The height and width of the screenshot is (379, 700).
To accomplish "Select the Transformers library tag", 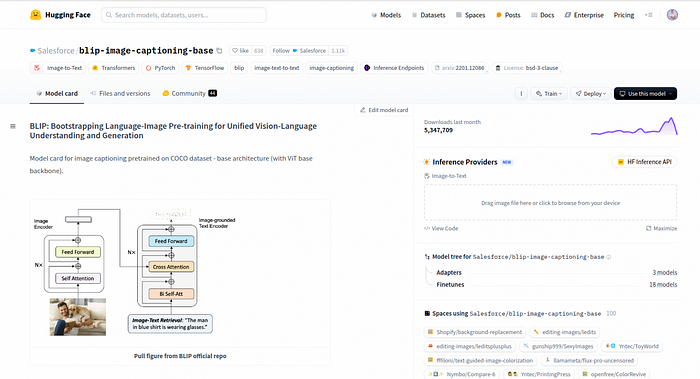I will (113, 68).
